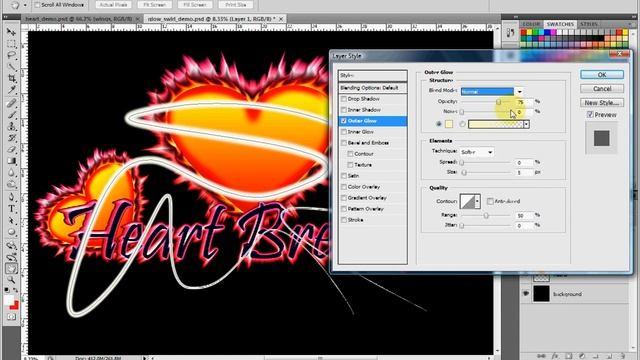Screen dimensions: 640x360
Task: Click the fx layer style icon
Action: click(x=556, y=356)
